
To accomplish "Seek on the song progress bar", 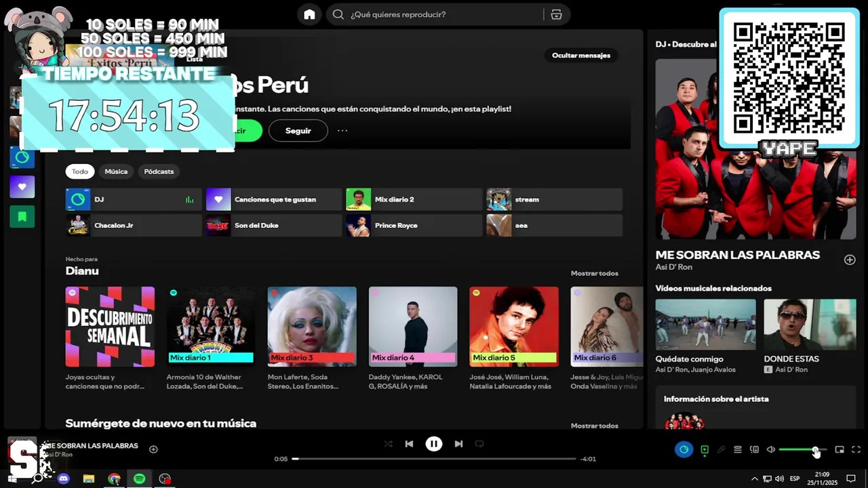I will pos(434,459).
